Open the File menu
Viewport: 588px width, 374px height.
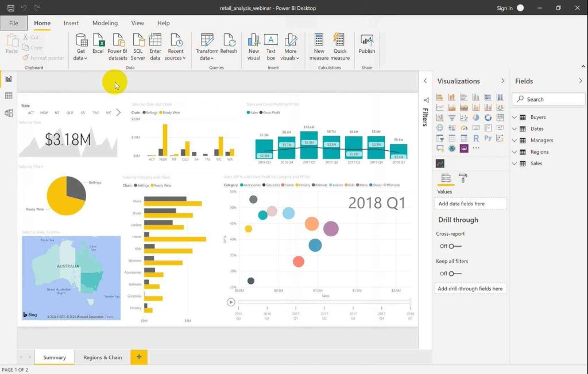click(14, 23)
